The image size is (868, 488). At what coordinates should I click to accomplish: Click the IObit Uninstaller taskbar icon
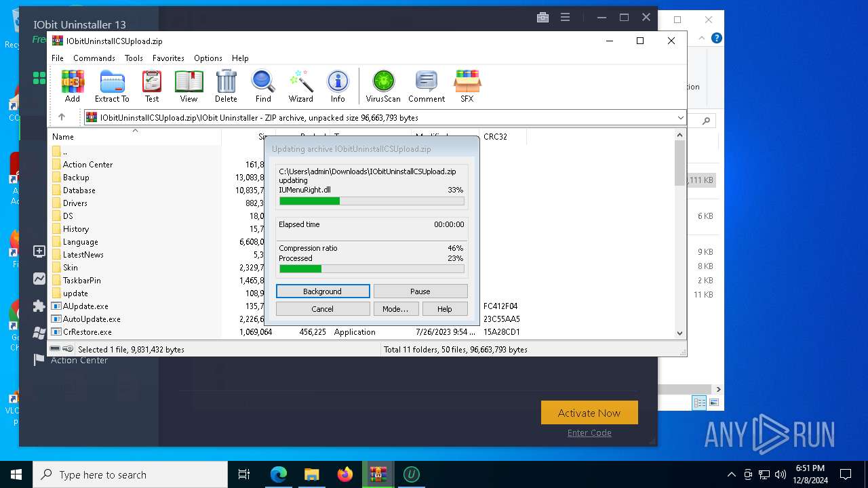pos(411,474)
